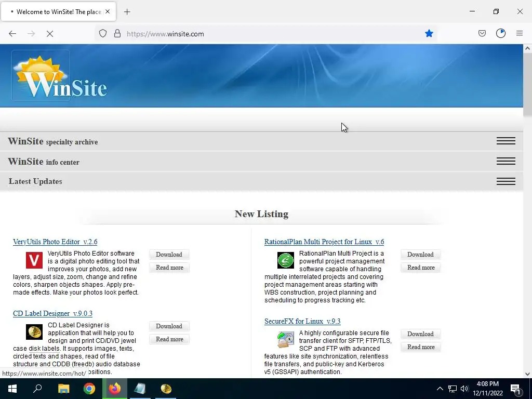Click the vertical scrollbar thumb
The height and width of the screenshot is (399, 532).
tap(527, 85)
